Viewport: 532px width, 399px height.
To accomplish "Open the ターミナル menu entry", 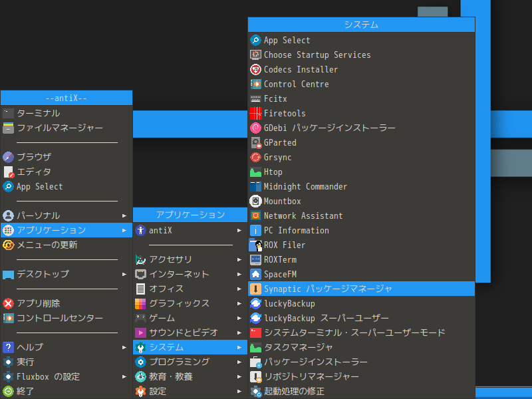I will coord(66,113).
